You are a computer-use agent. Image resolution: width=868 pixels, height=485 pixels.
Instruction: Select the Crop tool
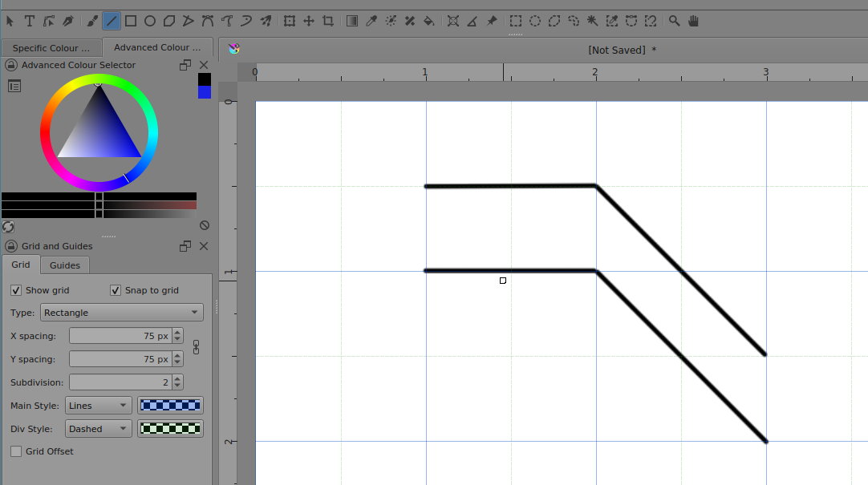(x=328, y=21)
